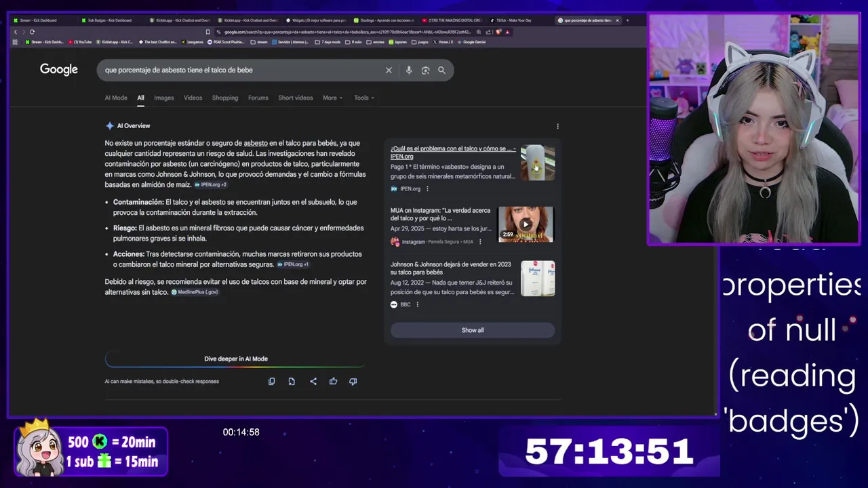Open the three-dot menu beside Instagram source
868x488 pixels.
480,242
